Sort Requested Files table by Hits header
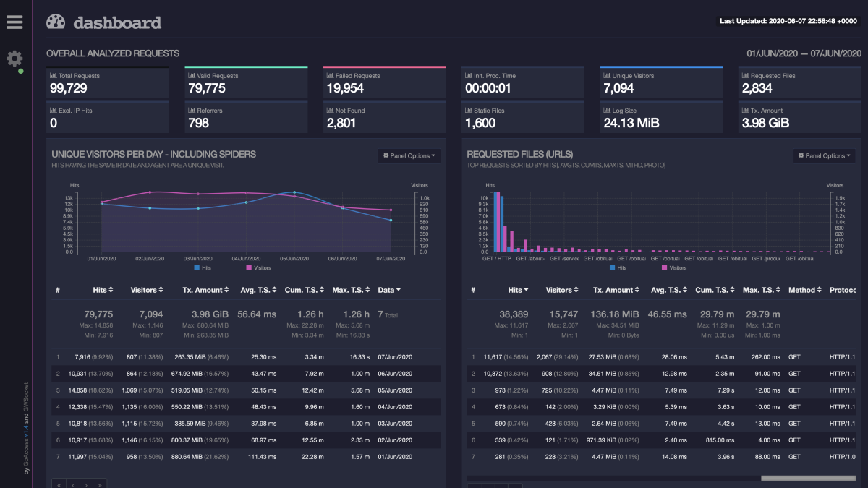The height and width of the screenshot is (488, 868). (x=518, y=290)
